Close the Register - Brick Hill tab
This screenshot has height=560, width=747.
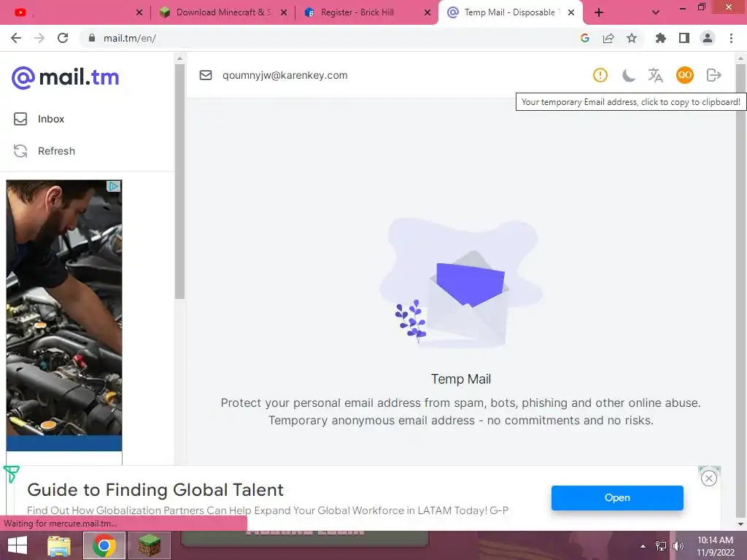427,12
